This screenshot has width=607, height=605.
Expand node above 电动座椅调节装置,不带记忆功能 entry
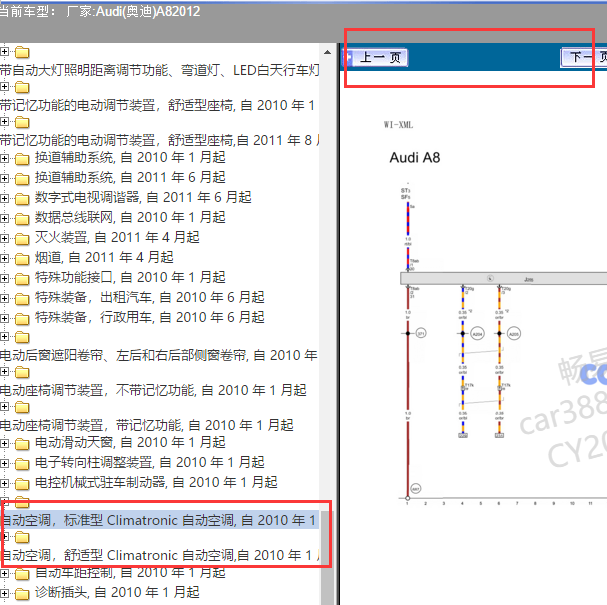click(4, 372)
